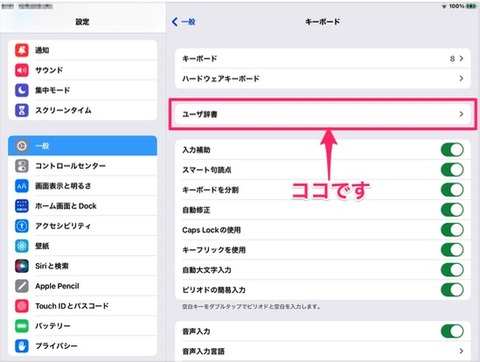The image size is (480, 362).
Task: Open キーボード row chevron showing 8
Action: (x=461, y=58)
